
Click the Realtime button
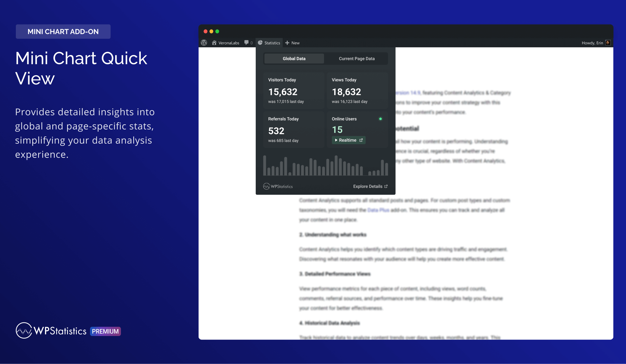click(349, 140)
